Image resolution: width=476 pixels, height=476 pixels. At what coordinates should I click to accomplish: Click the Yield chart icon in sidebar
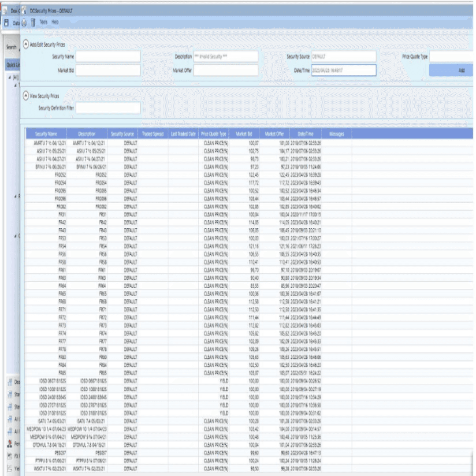tap(10, 469)
